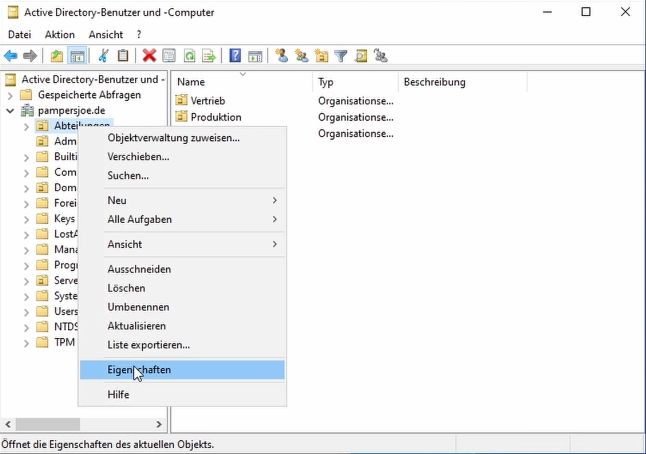
Task: Open the Ansicht submenu in context menu
Action: point(182,244)
